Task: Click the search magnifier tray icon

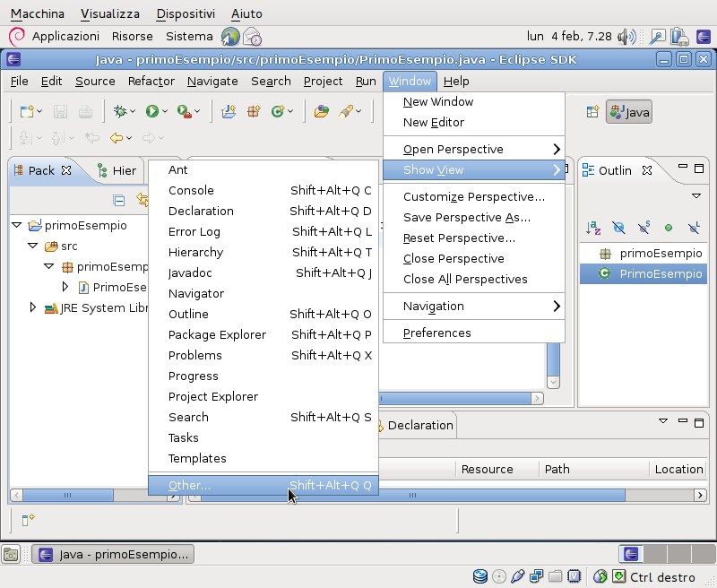Action: click(657, 37)
